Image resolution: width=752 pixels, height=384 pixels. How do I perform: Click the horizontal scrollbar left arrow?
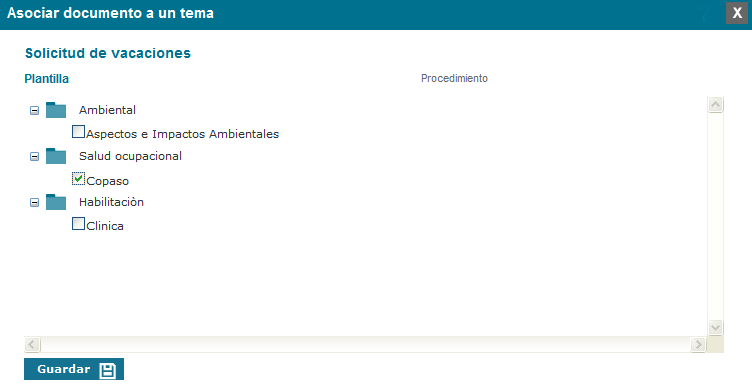32,344
